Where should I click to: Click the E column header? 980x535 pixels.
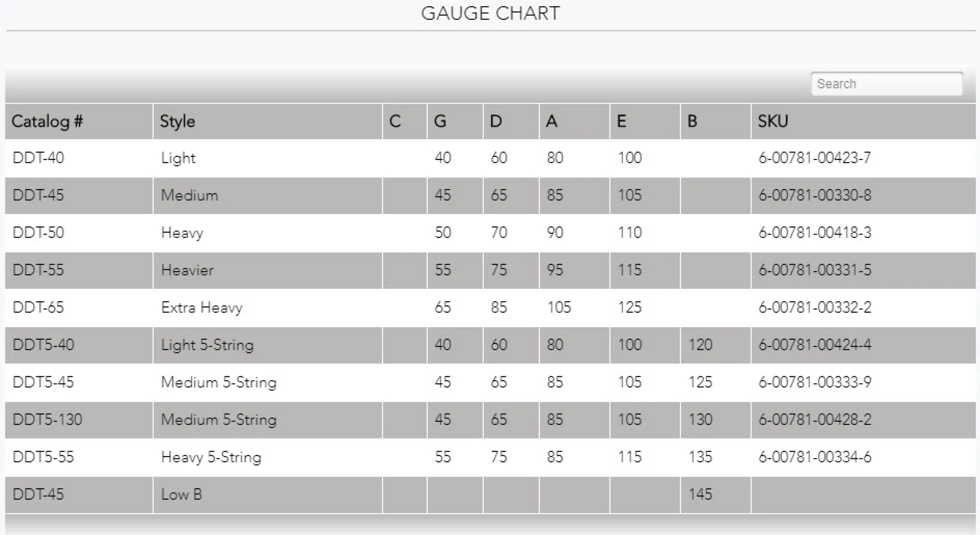[x=645, y=121]
